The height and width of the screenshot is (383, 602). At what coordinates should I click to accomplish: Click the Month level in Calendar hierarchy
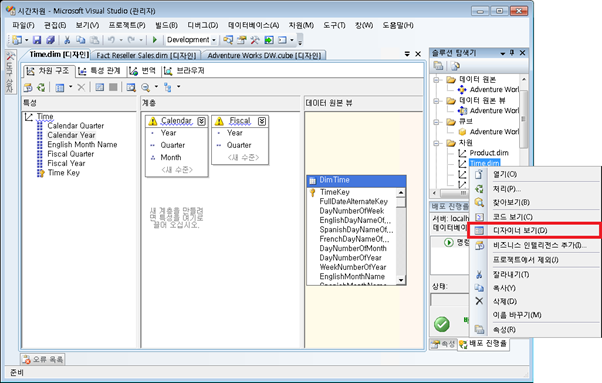pyautogui.click(x=170, y=158)
